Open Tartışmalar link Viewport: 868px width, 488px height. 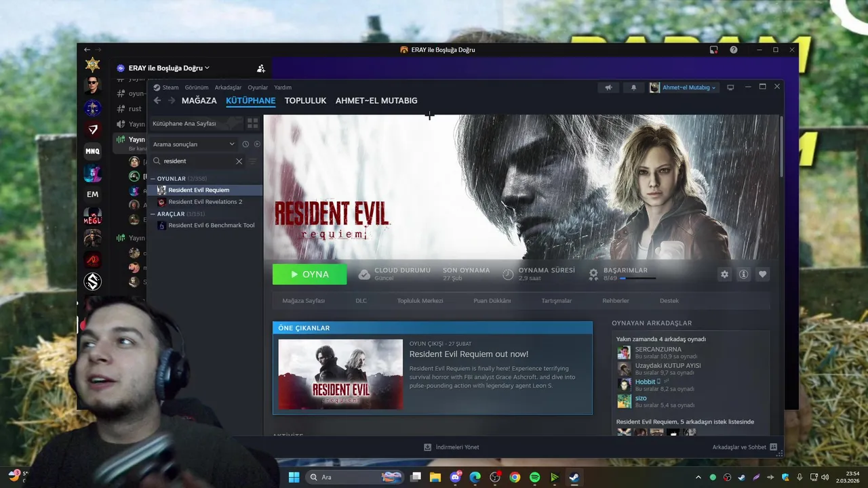tap(557, 301)
